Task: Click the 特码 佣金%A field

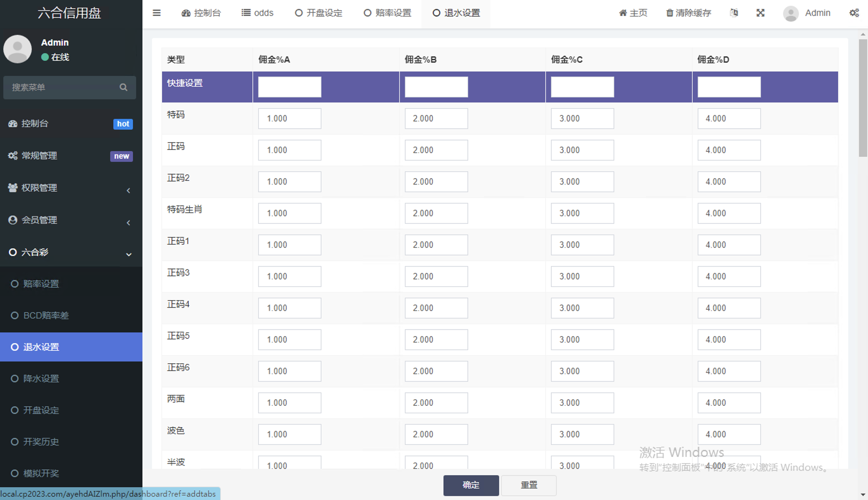Action: 290,119
